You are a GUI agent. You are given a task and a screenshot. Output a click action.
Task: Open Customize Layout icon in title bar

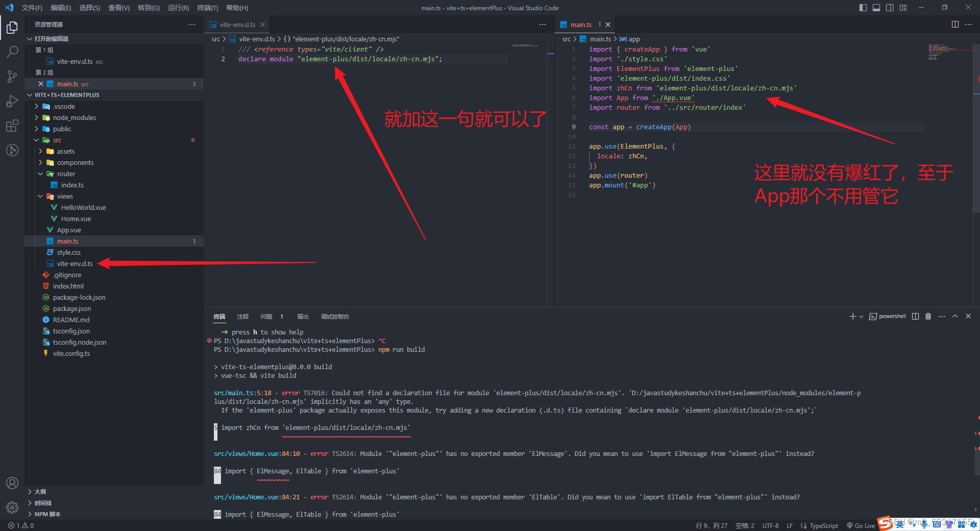(x=903, y=8)
